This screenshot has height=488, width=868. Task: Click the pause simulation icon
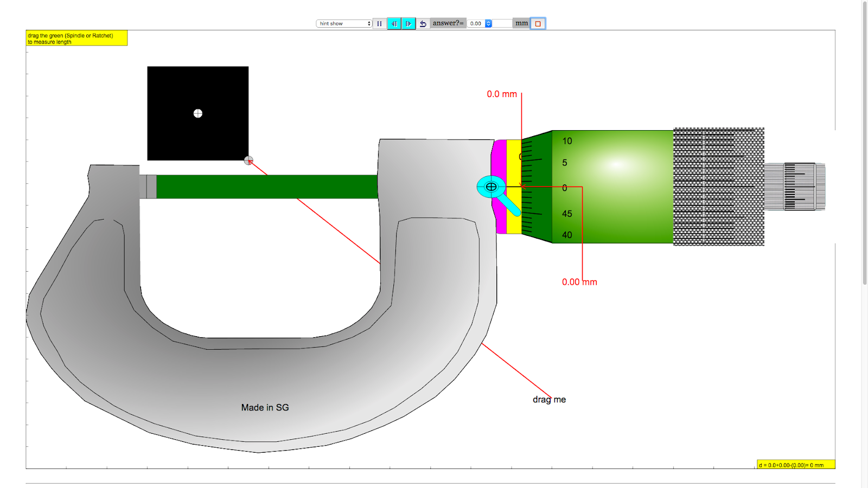click(380, 23)
